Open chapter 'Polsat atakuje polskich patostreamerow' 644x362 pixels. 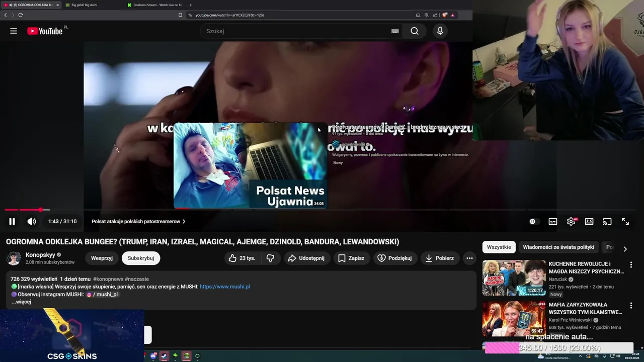click(138, 221)
